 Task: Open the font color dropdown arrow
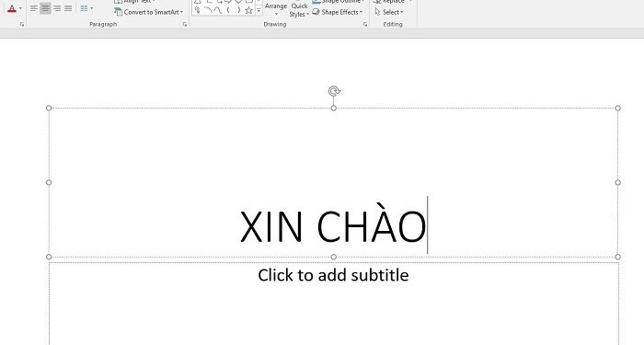20,8
